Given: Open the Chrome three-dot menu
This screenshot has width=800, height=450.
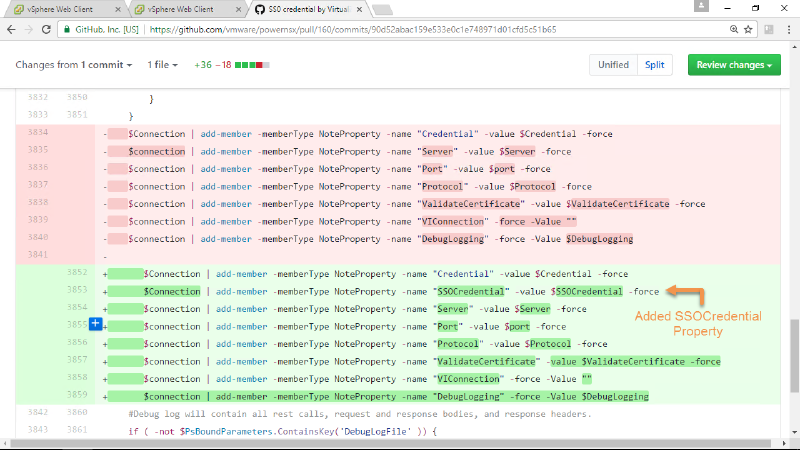Looking at the screenshot, I should tap(789, 30).
